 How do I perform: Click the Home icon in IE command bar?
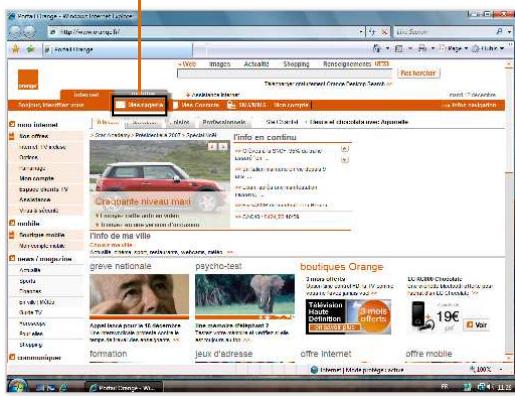(376, 49)
